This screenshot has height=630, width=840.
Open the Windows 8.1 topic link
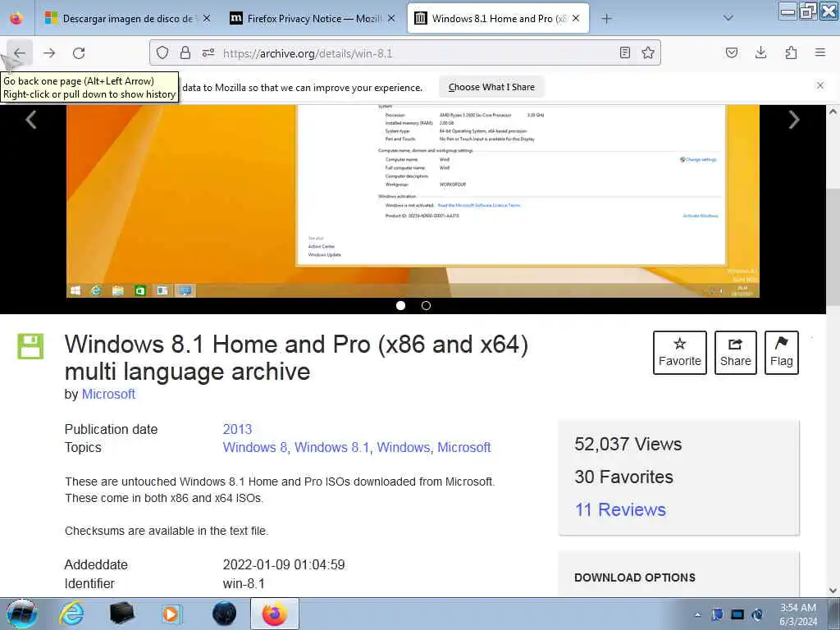pos(332,447)
